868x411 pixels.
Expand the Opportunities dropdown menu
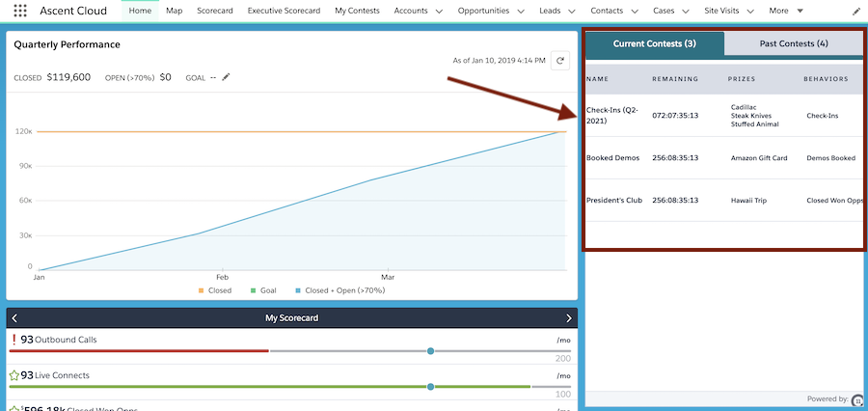point(521,11)
